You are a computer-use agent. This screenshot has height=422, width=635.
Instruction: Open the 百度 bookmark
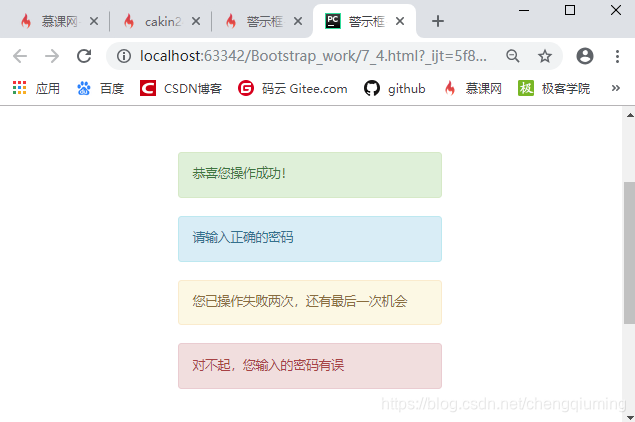tap(100, 88)
